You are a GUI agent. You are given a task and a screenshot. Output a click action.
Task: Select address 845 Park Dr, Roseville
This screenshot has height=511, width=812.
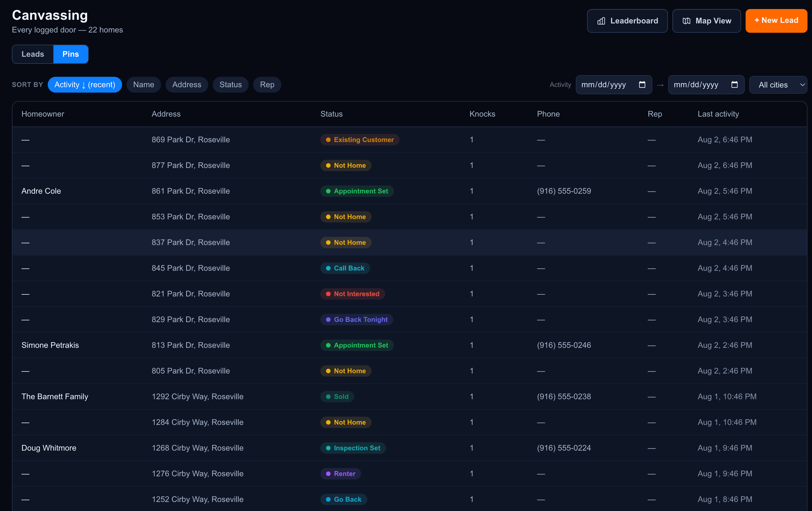coord(190,268)
